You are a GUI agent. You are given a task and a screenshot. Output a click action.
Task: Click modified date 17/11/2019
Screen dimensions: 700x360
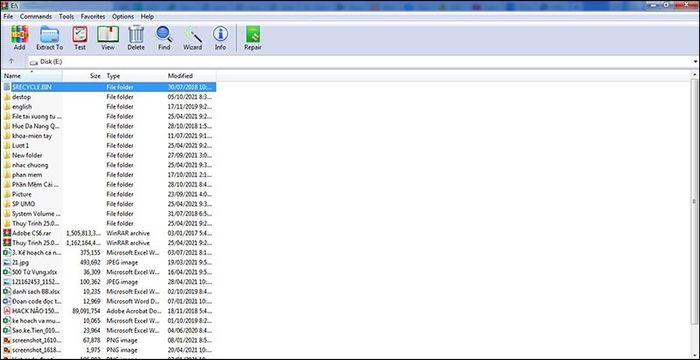190,107
